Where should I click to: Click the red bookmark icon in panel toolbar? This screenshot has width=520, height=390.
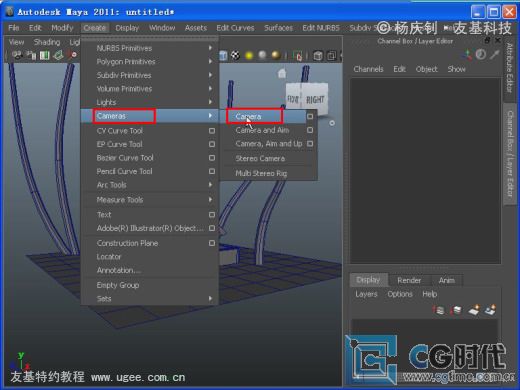[x=73, y=55]
